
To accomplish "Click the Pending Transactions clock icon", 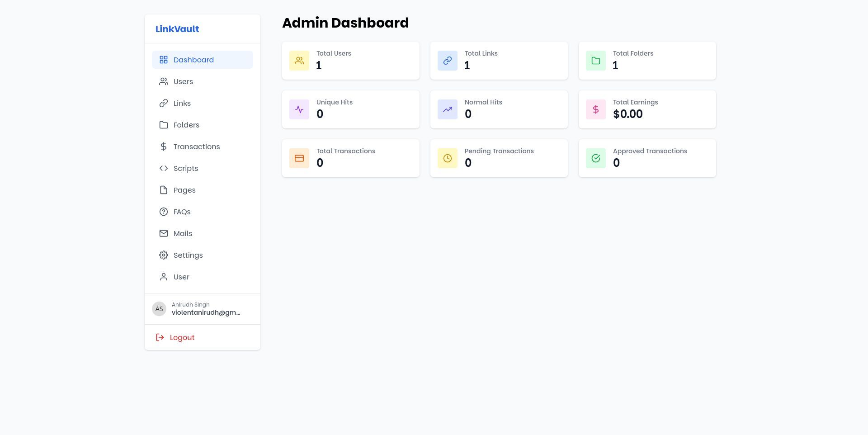I will (x=448, y=158).
